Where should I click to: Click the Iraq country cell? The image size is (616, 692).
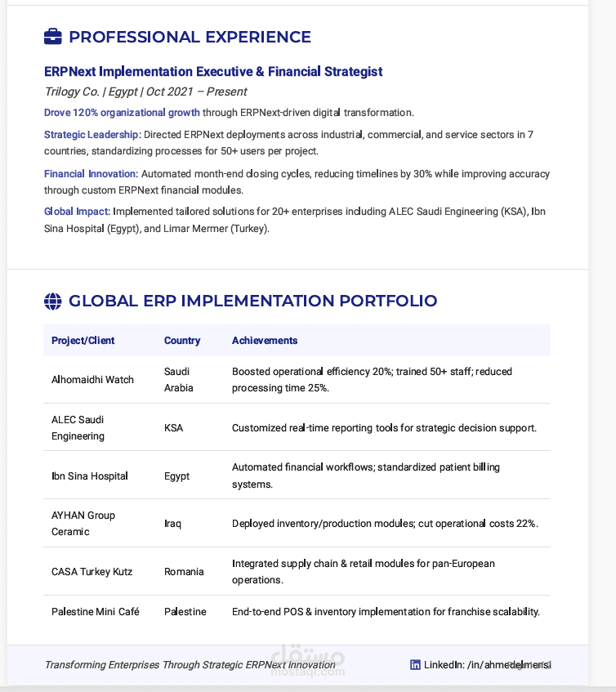tap(172, 524)
